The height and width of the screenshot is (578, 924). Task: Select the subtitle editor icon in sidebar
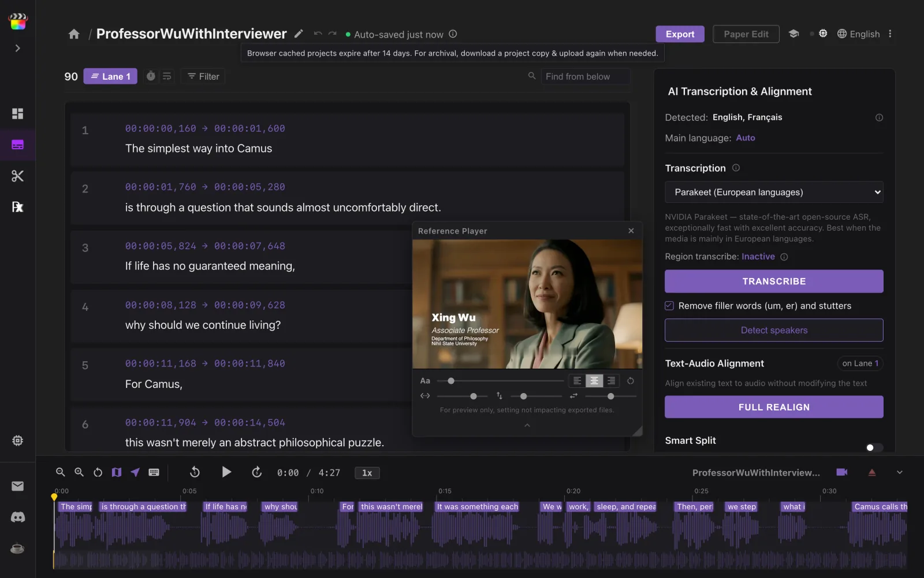[x=17, y=144]
